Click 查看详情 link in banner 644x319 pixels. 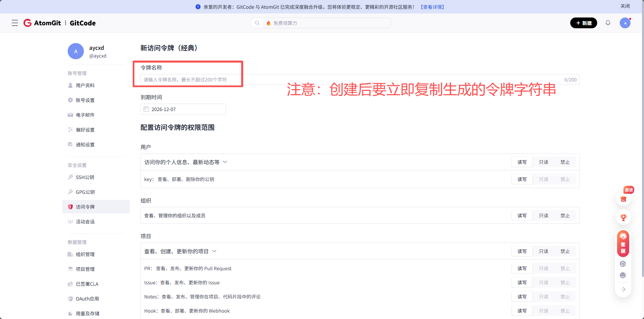coord(432,7)
